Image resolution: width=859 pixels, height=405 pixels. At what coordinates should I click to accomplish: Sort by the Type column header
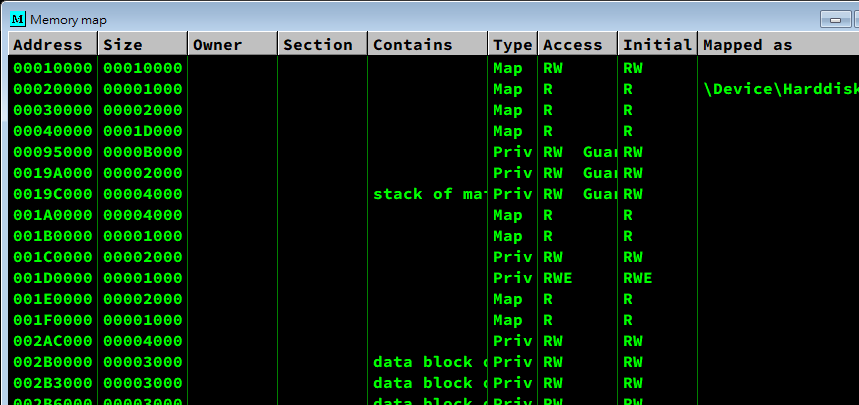[x=513, y=44]
